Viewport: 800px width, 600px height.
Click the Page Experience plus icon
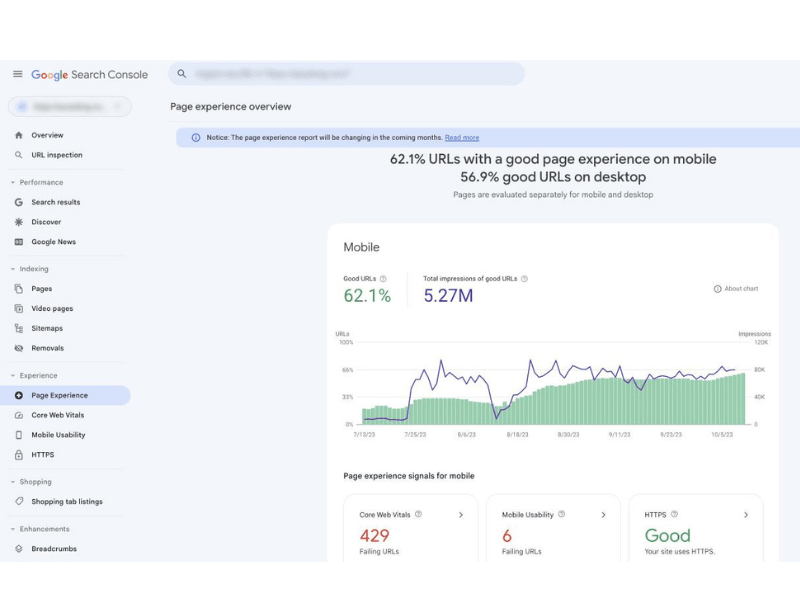[19, 395]
